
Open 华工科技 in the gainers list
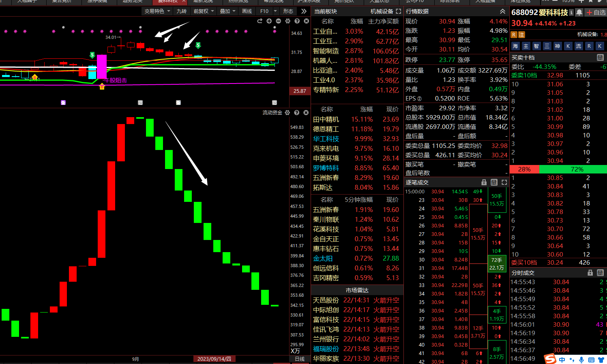357,139
